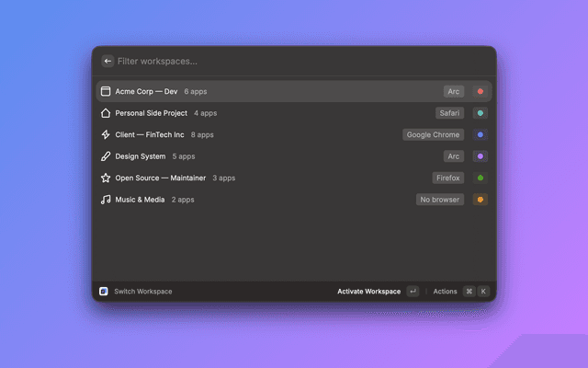Click the Switch Workspace extension icon
The width and height of the screenshot is (588, 368).
tap(104, 292)
